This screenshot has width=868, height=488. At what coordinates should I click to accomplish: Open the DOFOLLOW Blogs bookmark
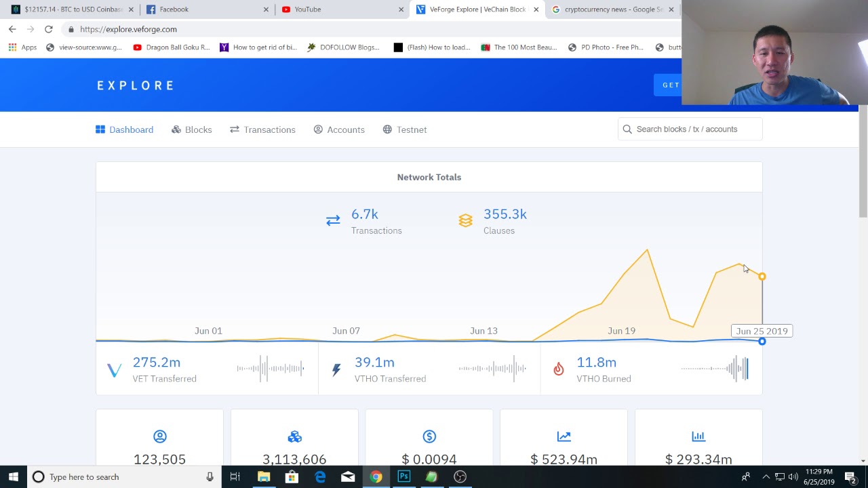tap(343, 47)
